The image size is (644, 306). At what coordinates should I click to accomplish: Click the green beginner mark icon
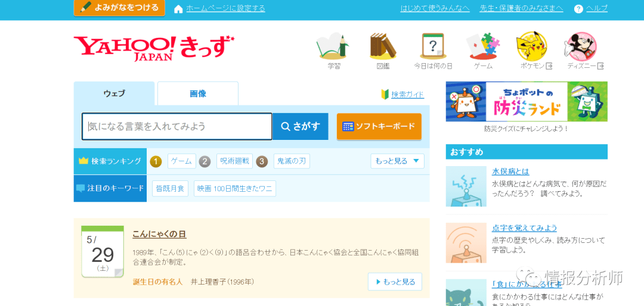(x=385, y=95)
